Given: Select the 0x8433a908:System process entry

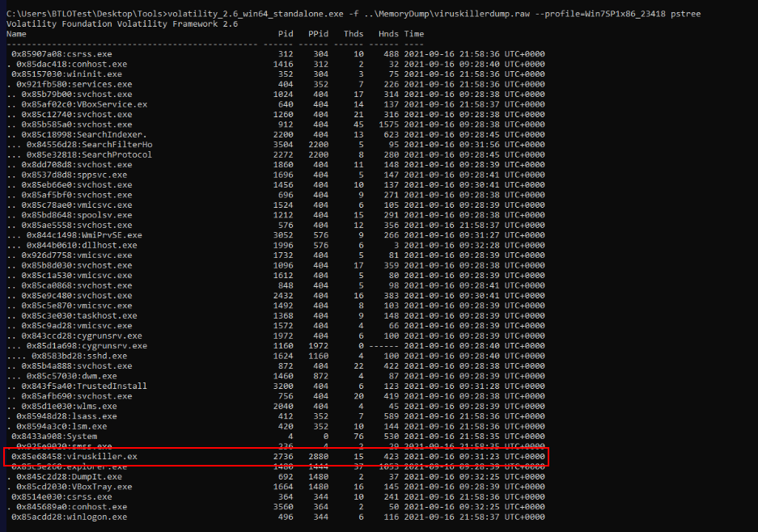Looking at the screenshot, I should [54, 437].
